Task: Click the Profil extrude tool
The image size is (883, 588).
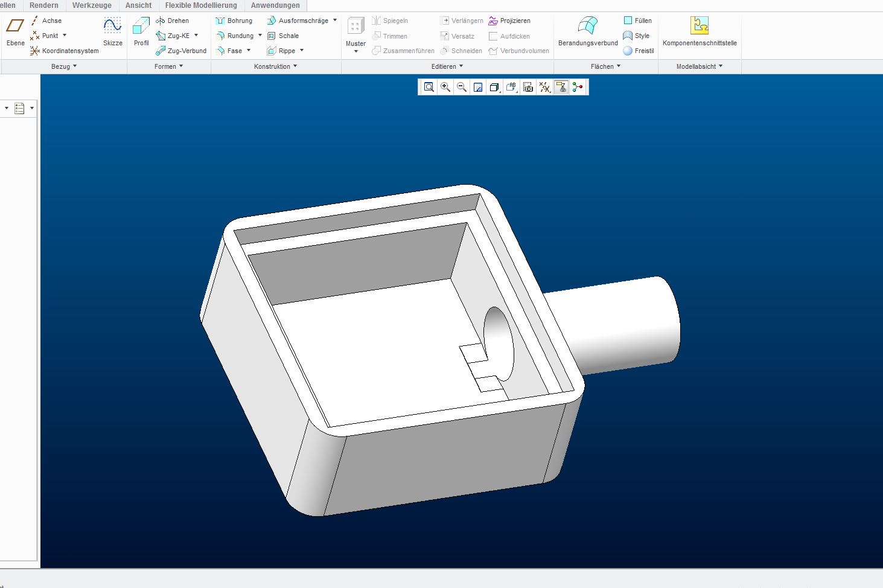Action: click(x=141, y=31)
